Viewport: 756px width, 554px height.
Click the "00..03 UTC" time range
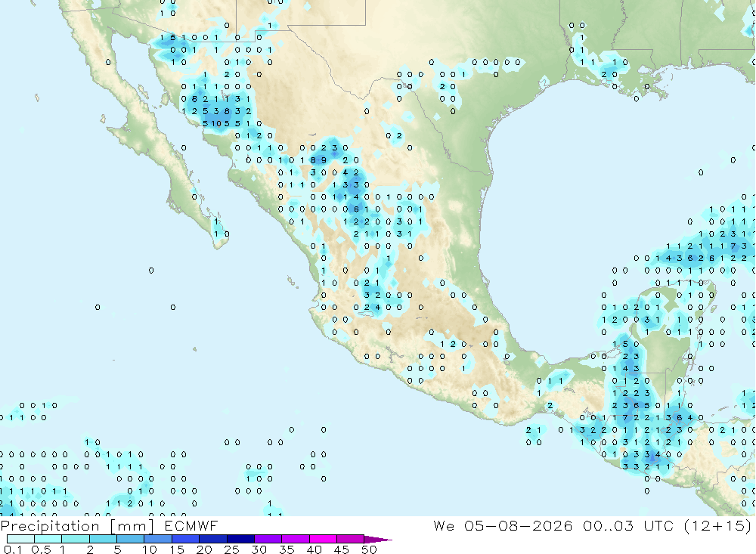[x=627, y=525]
